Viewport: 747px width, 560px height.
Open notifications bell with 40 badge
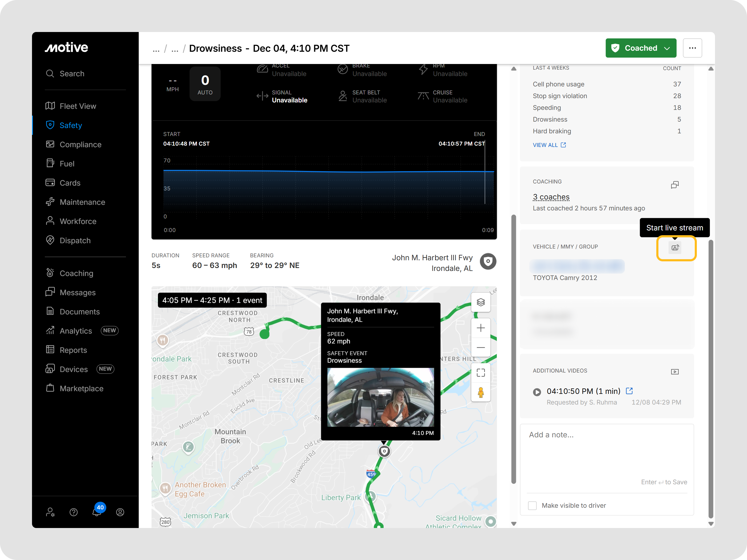click(97, 511)
